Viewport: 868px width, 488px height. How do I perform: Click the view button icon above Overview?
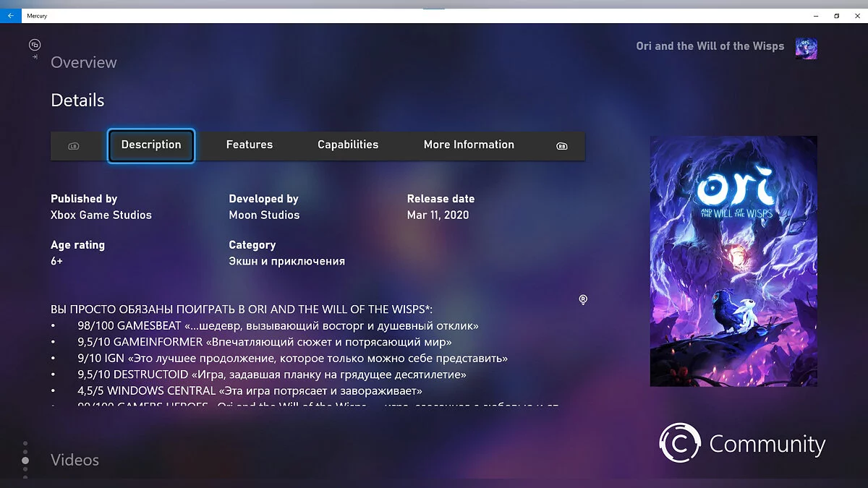(35, 45)
